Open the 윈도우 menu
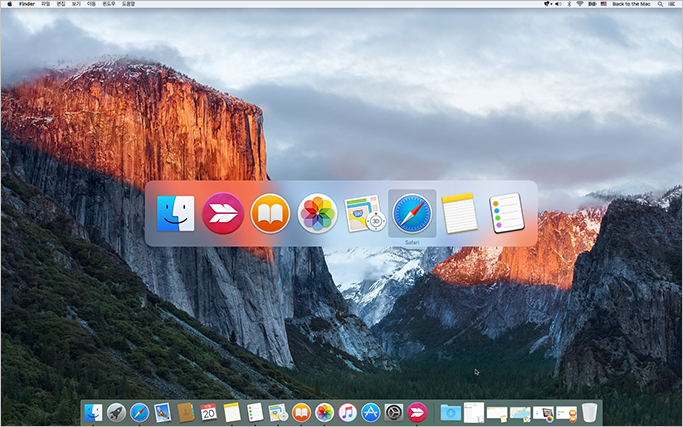Image resolution: width=683 pixels, height=427 pixels. [109, 4]
